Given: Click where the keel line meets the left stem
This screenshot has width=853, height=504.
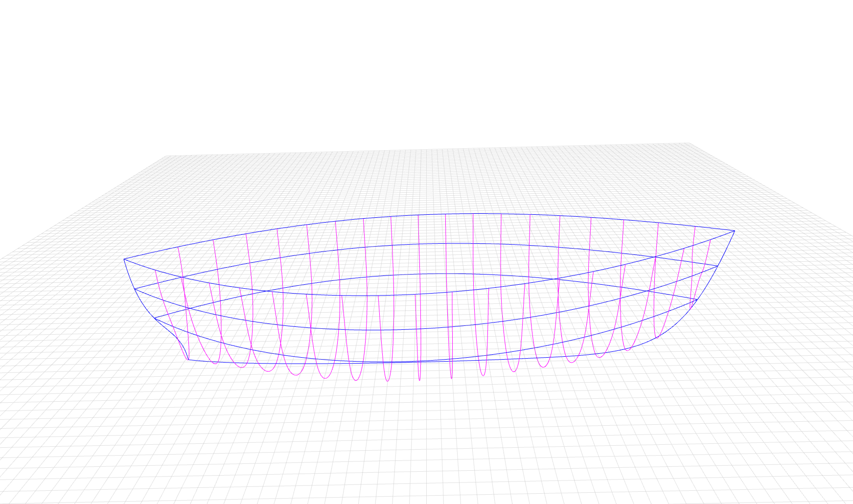Looking at the screenshot, I should click(x=188, y=360).
